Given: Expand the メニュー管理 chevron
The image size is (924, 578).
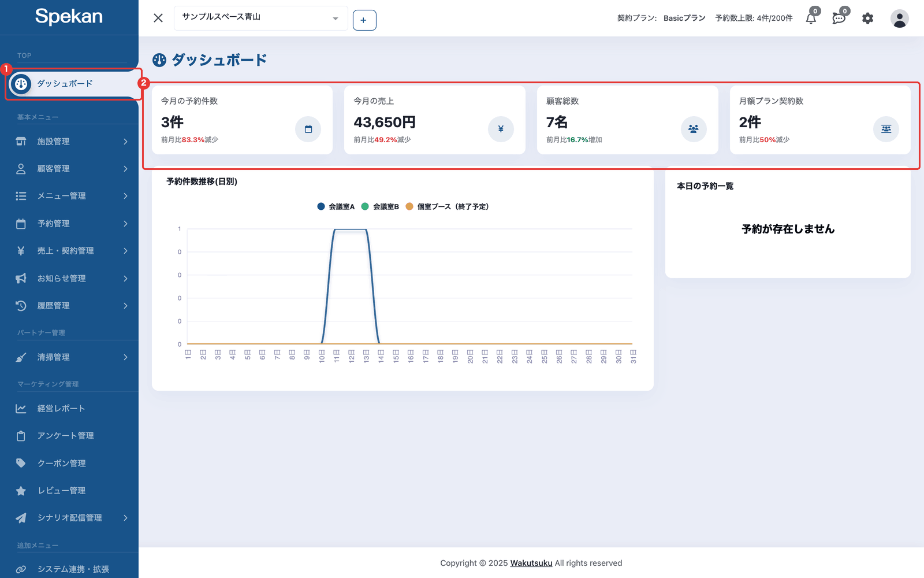Looking at the screenshot, I should pos(125,196).
